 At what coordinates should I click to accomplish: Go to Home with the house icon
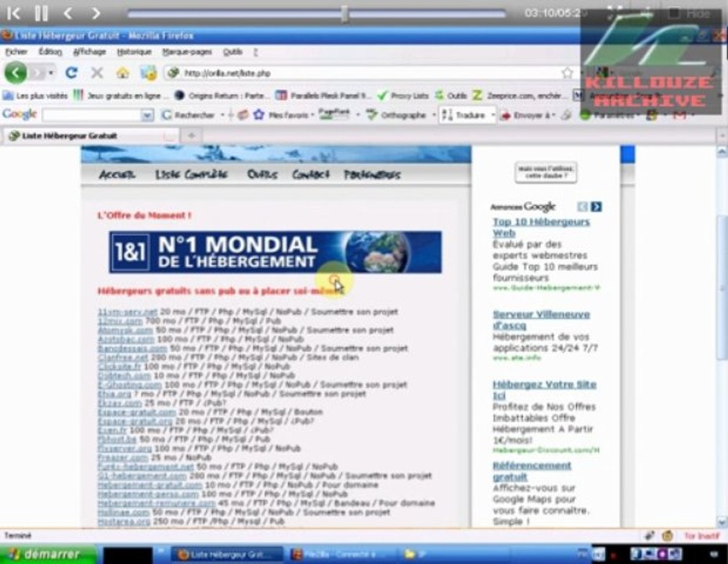tap(123, 73)
